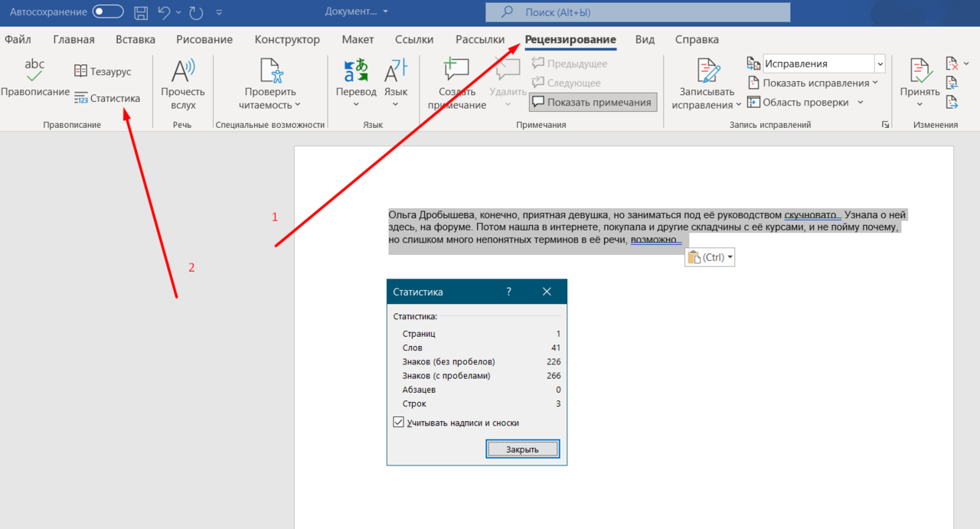
Task: Open the Исправления markup dropdown
Action: click(880, 64)
